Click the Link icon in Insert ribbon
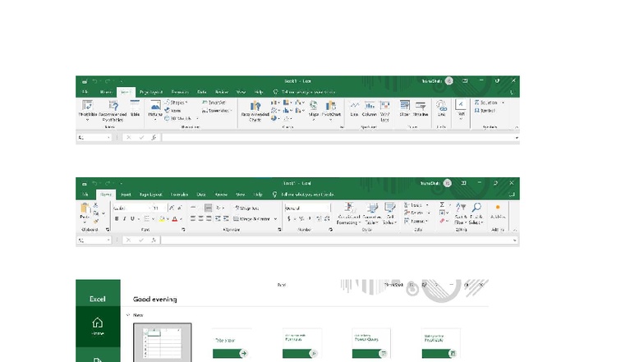The image size is (644, 362). 441,108
